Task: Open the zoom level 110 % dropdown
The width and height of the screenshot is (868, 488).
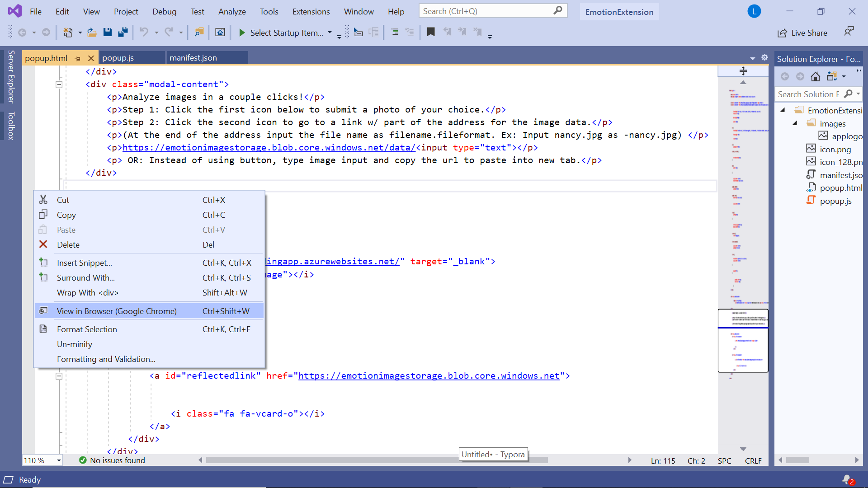Action: click(59, 460)
